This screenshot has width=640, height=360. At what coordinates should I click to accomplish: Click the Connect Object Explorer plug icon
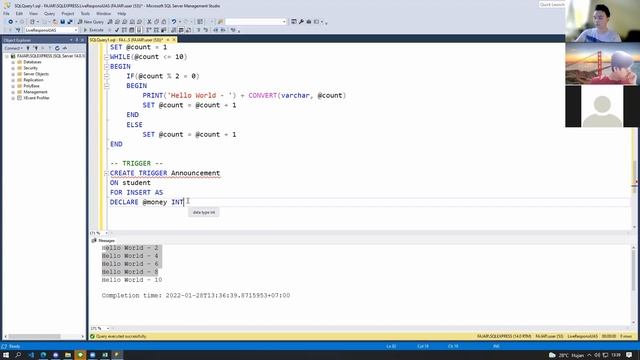(28, 48)
